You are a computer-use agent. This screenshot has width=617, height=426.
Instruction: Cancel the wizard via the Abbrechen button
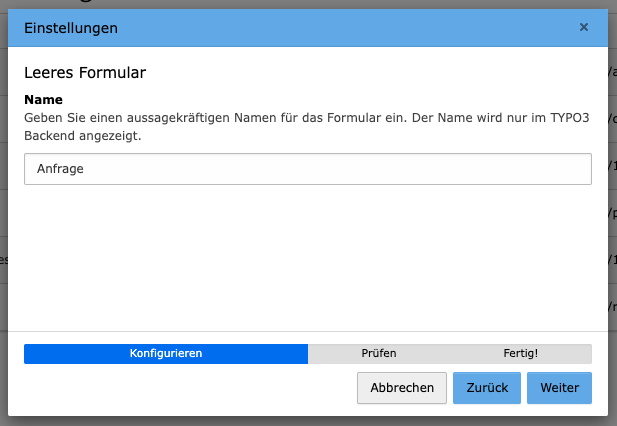pyautogui.click(x=402, y=388)
